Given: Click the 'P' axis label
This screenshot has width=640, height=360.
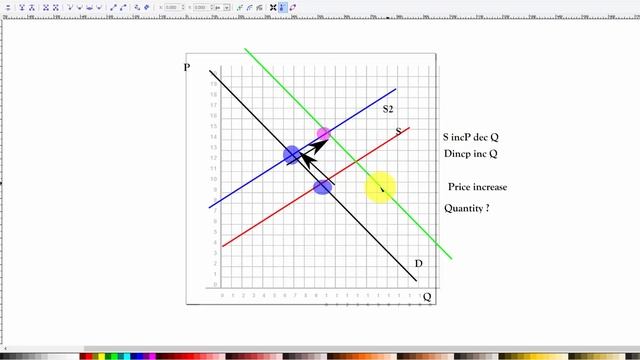Looking at the screenshot, I should pos(187,67).
